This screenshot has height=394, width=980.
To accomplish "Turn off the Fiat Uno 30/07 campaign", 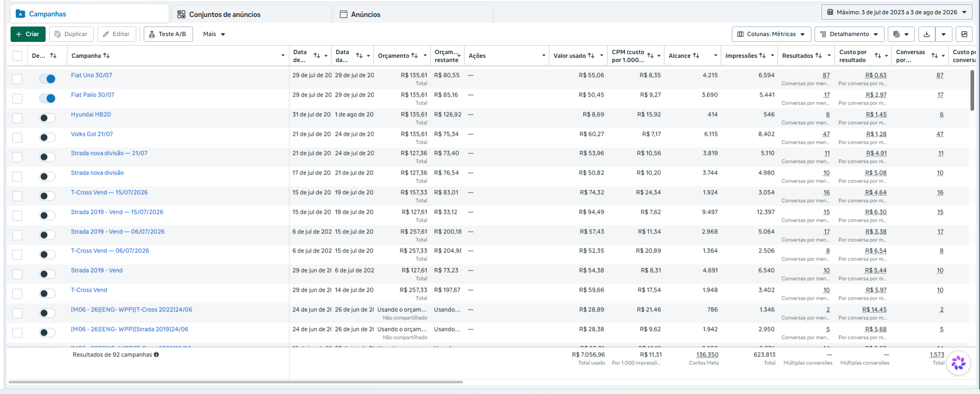I will pos(47,79).
